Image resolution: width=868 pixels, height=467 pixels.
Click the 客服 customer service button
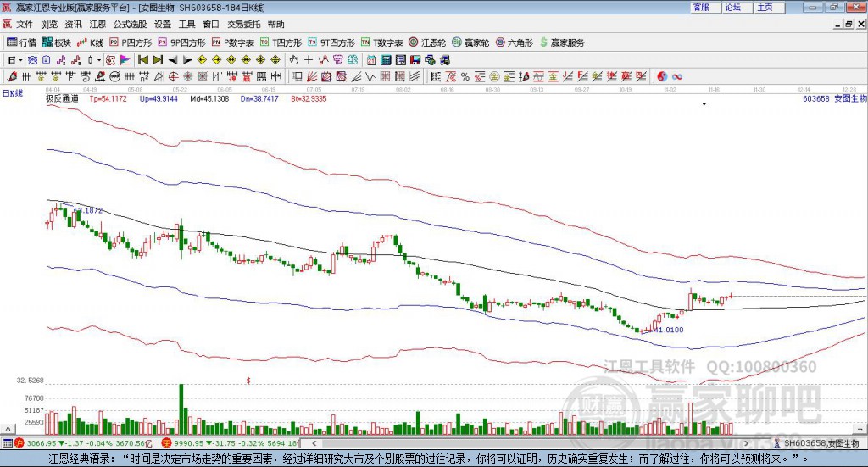[705, 7]
